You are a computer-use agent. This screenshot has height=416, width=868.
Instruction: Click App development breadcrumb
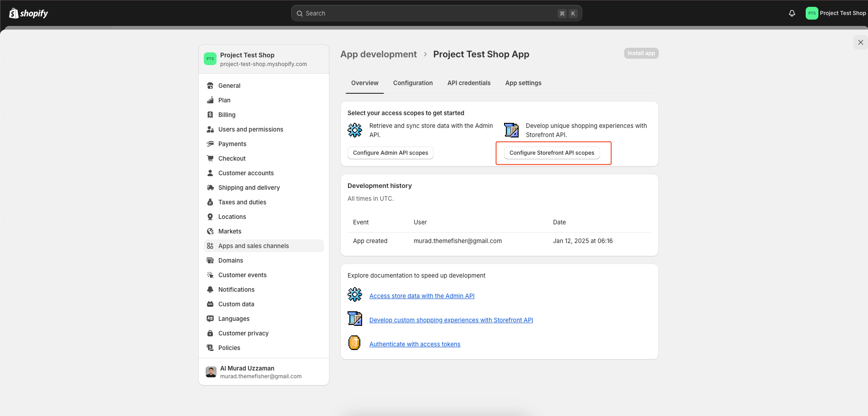(x=378, y=54)
